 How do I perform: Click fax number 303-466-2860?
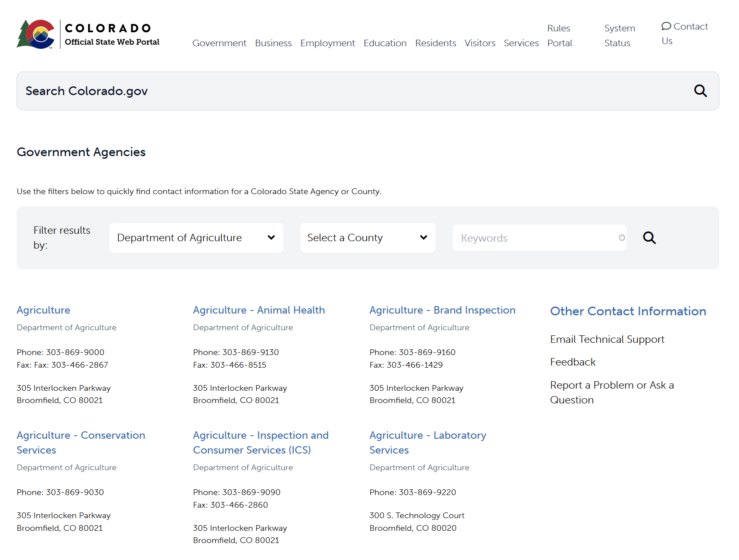pos(239,505)
